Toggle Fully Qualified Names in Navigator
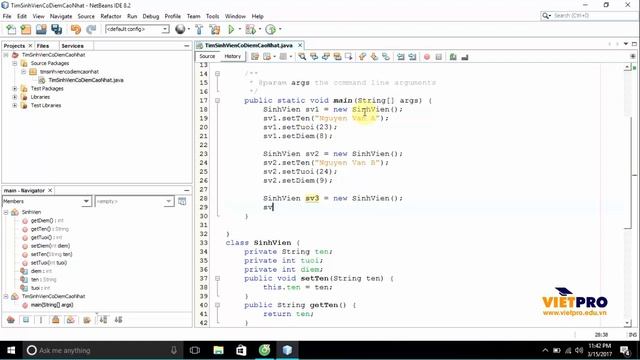 click(87, 320)
